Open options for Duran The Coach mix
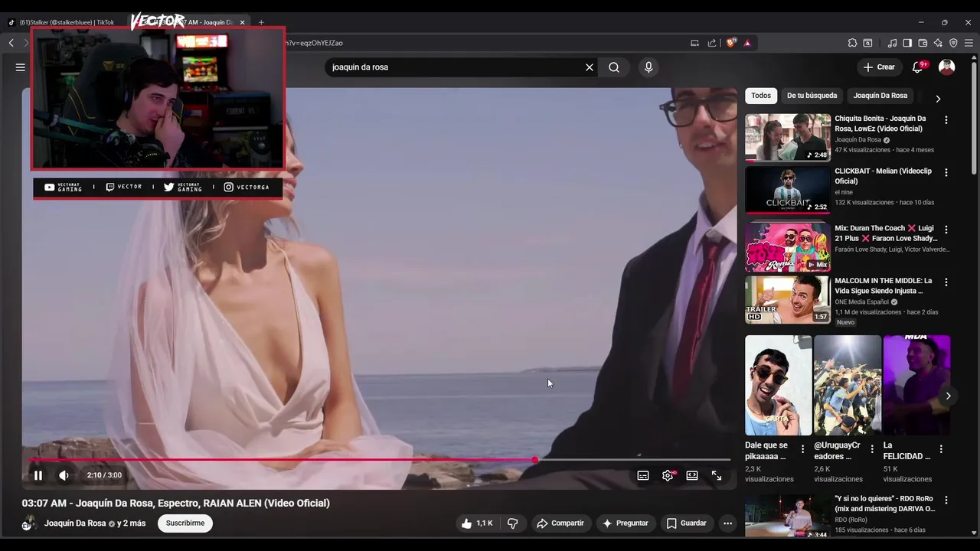The image size is (980, 551). (946, 230)
